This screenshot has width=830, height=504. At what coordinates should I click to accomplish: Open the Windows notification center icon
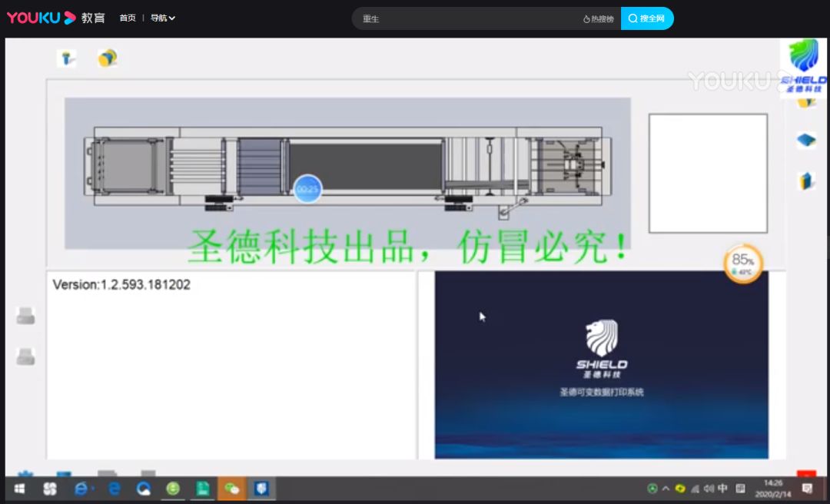point(807,489)
